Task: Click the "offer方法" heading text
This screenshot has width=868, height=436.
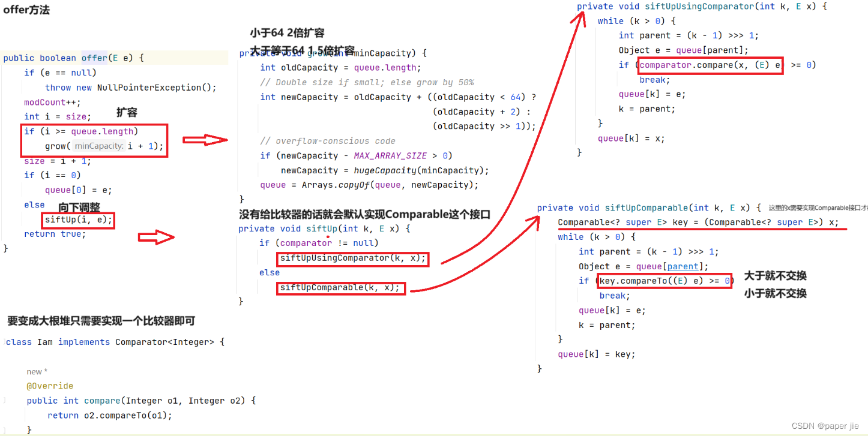Action: coord(26,10)
